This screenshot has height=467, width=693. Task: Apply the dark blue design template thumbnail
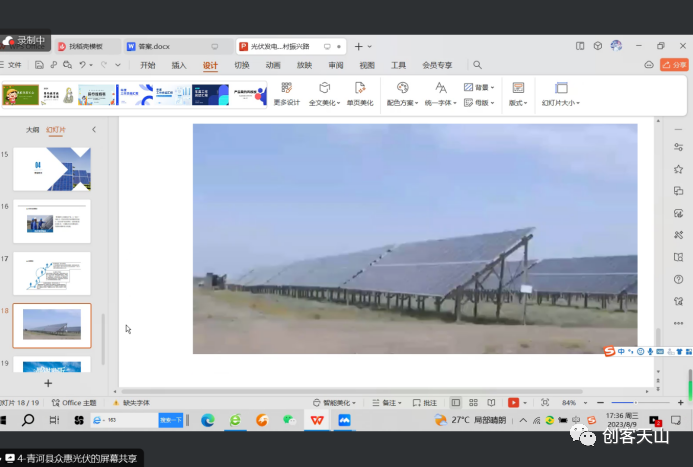click(210, 95)
